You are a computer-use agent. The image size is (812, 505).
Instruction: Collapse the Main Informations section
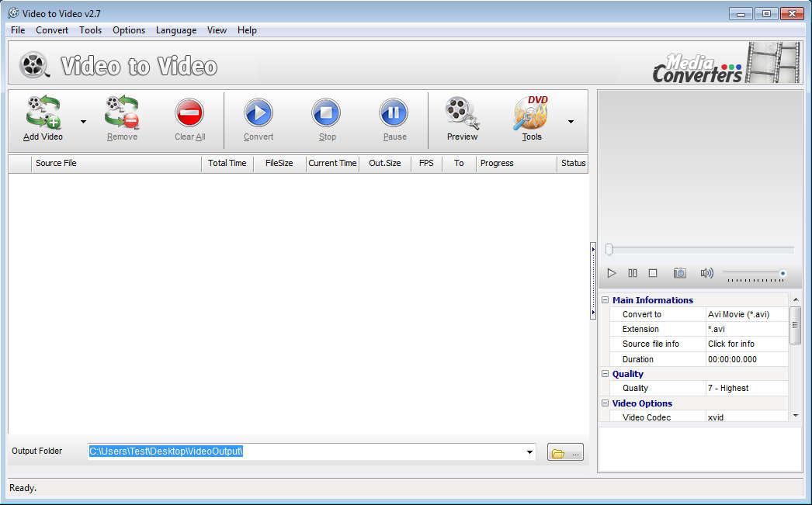click(x=606, y=300)
